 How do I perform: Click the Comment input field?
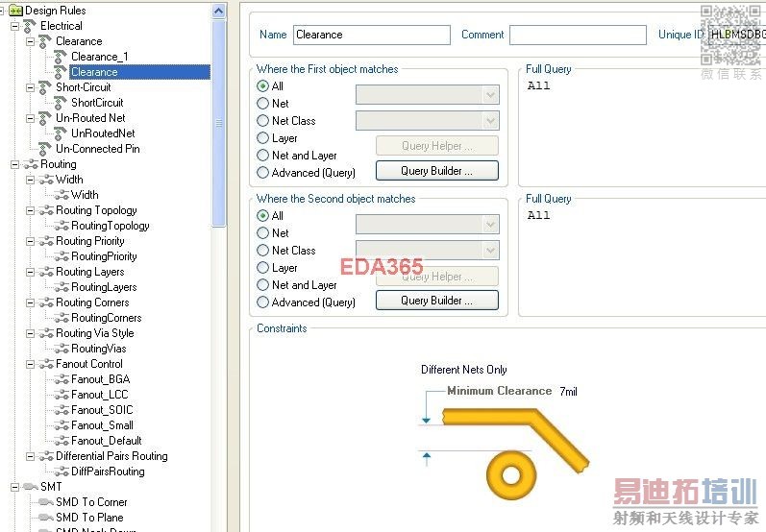[578, 36]
